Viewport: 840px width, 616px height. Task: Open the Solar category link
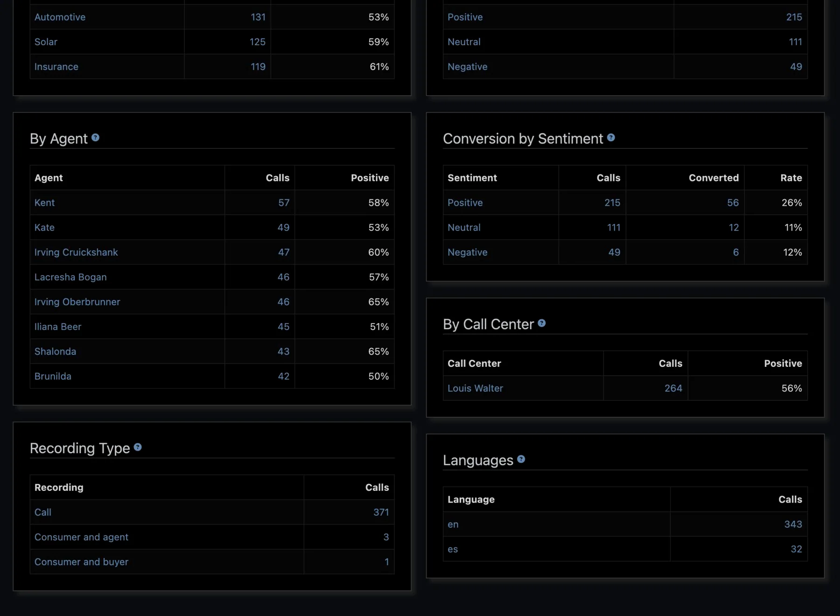46,42
